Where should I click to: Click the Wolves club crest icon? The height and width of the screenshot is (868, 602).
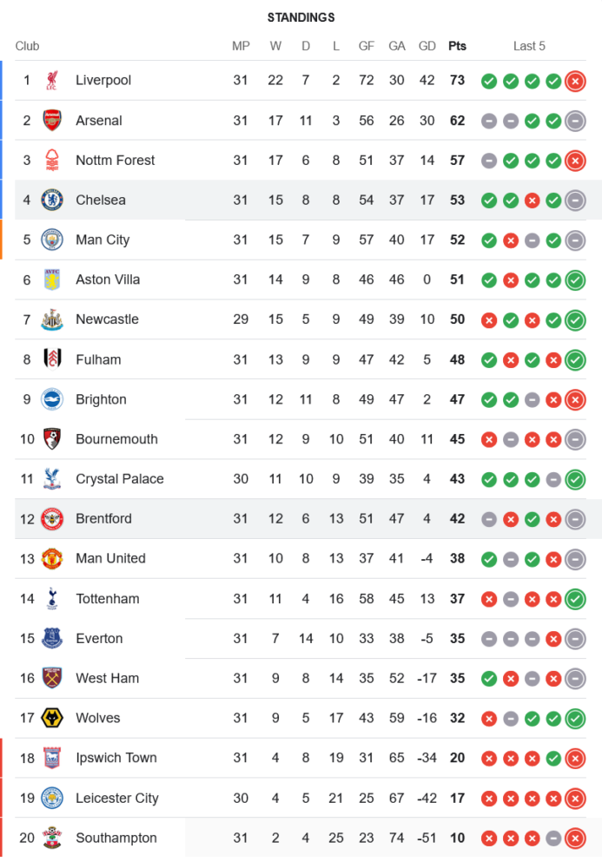point(52,719)
